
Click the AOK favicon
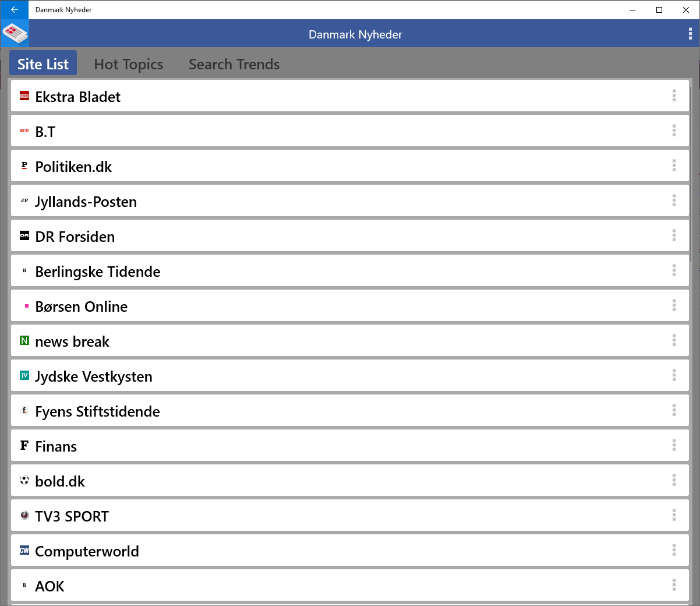coord(24,585)
